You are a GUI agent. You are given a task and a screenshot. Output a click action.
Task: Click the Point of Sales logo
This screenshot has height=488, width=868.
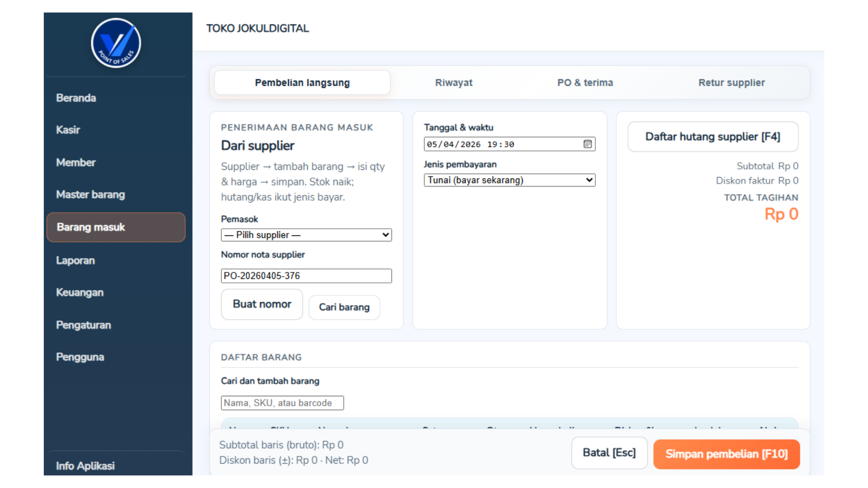116,43
